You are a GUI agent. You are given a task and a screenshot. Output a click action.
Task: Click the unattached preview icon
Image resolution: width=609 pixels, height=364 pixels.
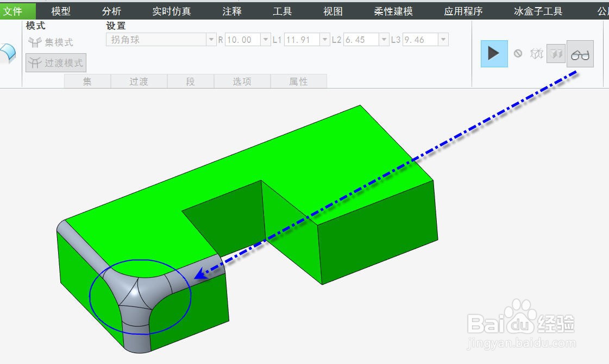coord(536,54)
